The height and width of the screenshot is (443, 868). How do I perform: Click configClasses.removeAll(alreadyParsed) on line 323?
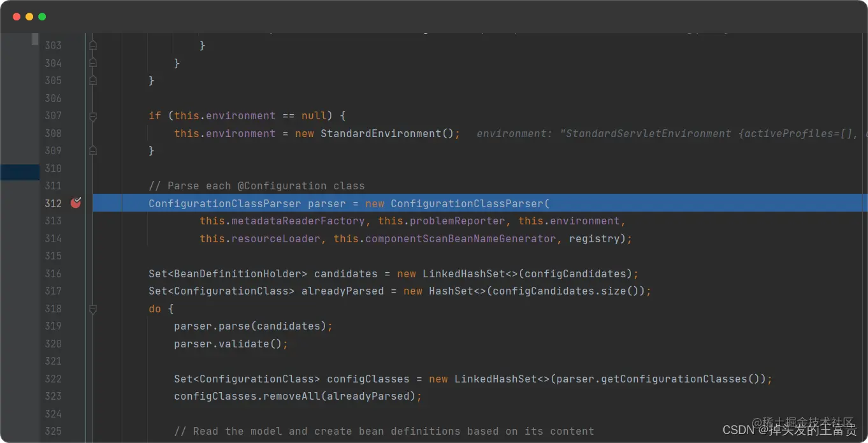[x=295, y=396]
